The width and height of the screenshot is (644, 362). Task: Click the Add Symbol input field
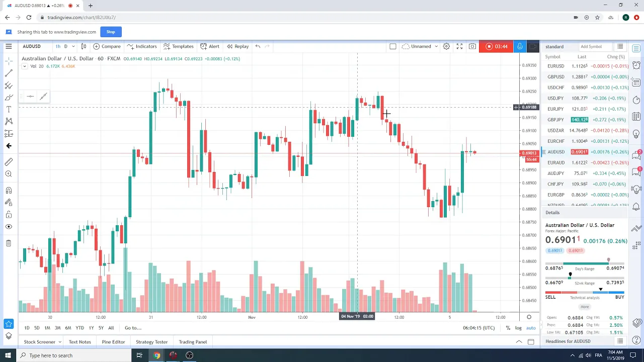[x=596, y=47]
